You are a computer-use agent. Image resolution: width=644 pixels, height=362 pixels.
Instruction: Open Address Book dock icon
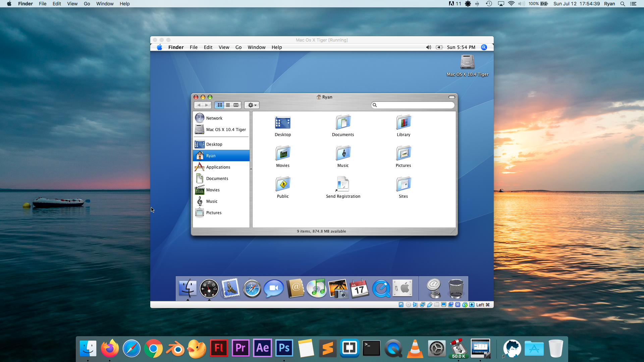point(295,288)
